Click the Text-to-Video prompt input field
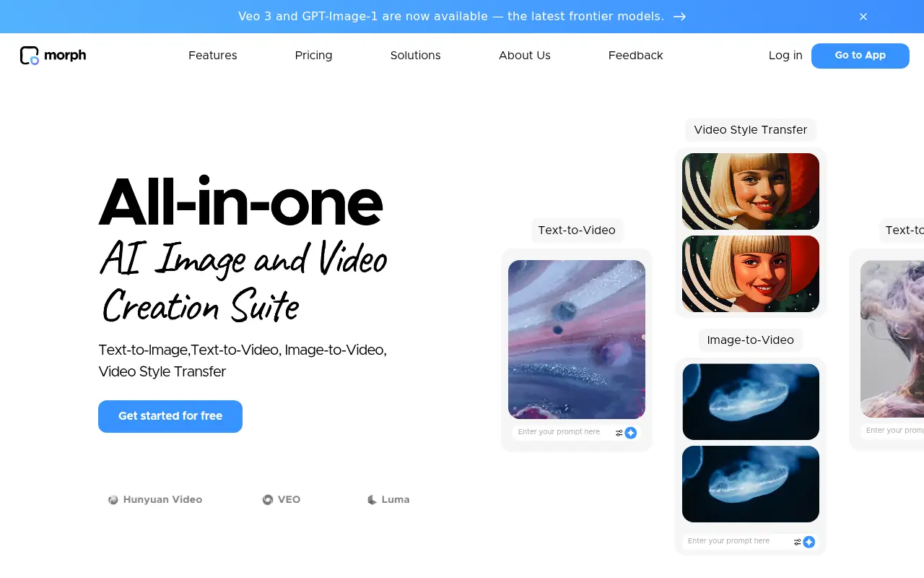This screenshot has width=924, height=578. pos(562,432)
